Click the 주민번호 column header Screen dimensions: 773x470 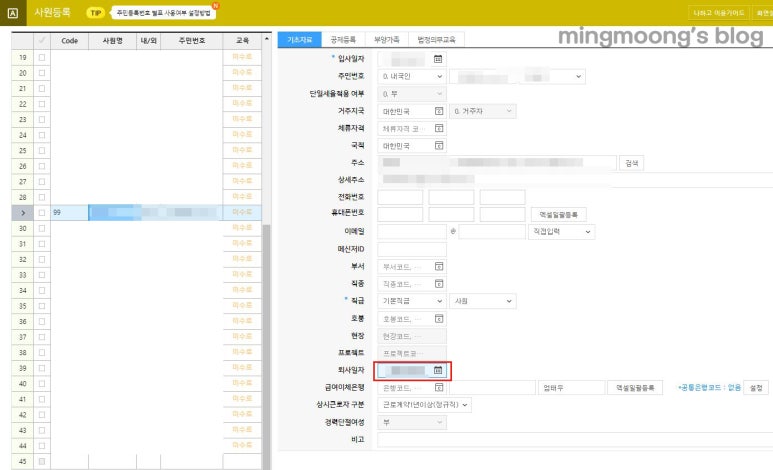tap(192, 40)
